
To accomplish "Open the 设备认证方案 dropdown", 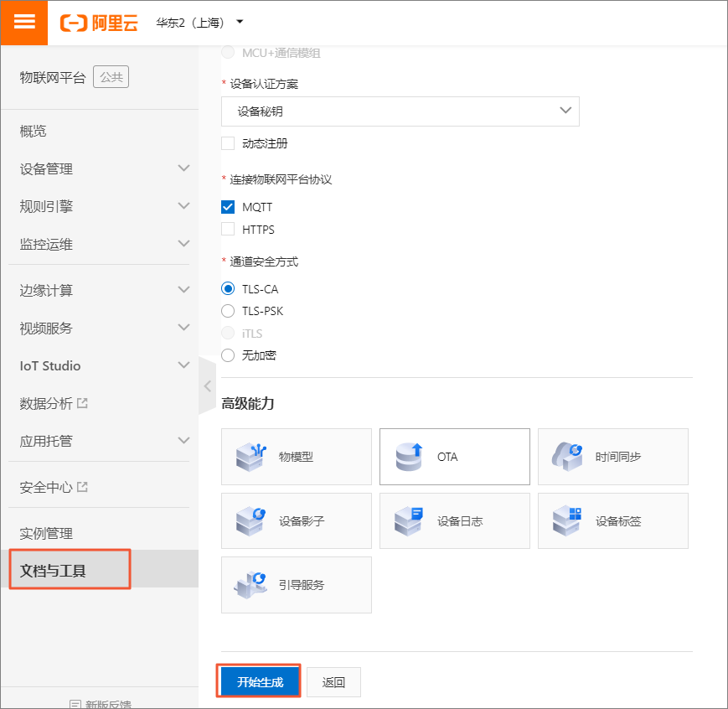I will click(x=400, y=111).
